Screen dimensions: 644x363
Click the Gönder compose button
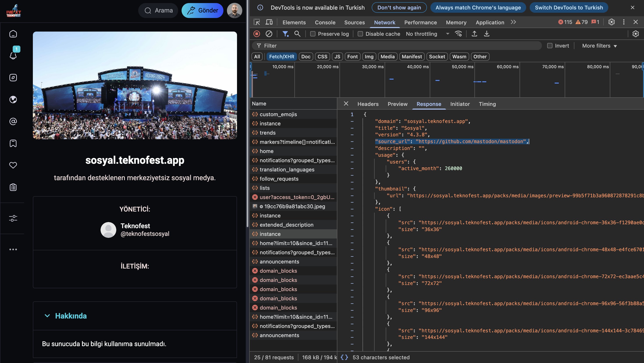pyautogui.click(x=202, y=11)
